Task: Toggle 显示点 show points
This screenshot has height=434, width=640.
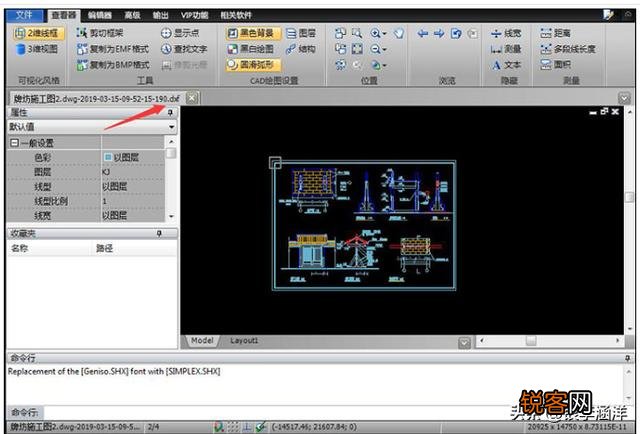Action: coord(180,33)
